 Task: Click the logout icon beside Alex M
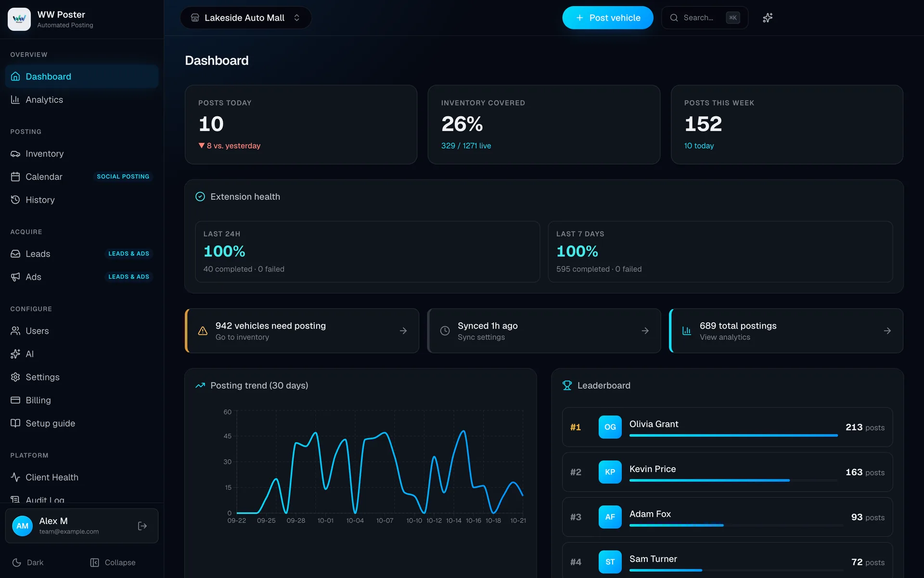(x=142, y=525)
